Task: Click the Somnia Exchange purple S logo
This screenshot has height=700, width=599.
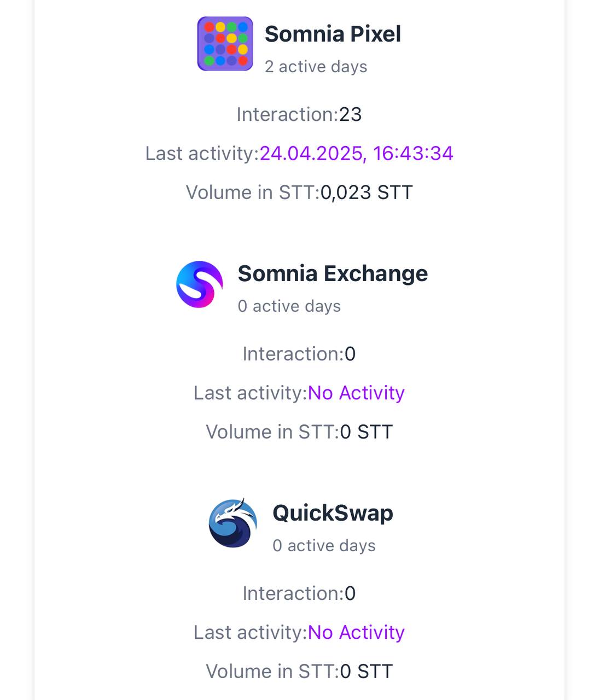Action: [200, 284]
